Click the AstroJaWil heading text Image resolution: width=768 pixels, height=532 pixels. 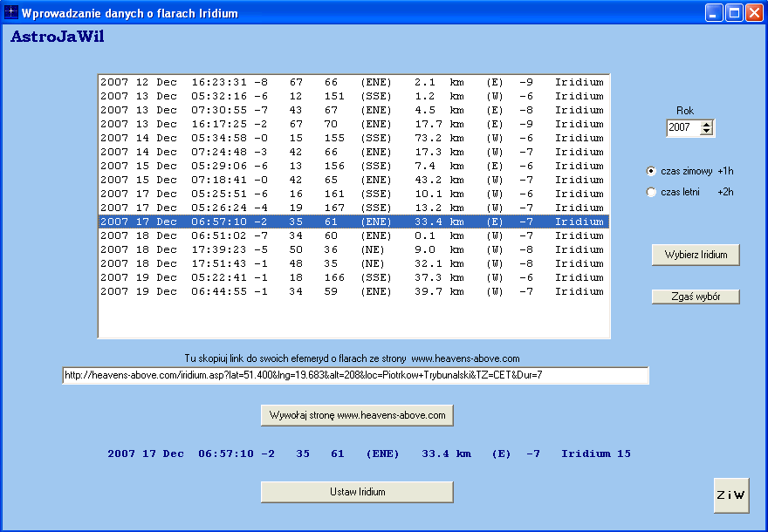(x=58, y=37)
